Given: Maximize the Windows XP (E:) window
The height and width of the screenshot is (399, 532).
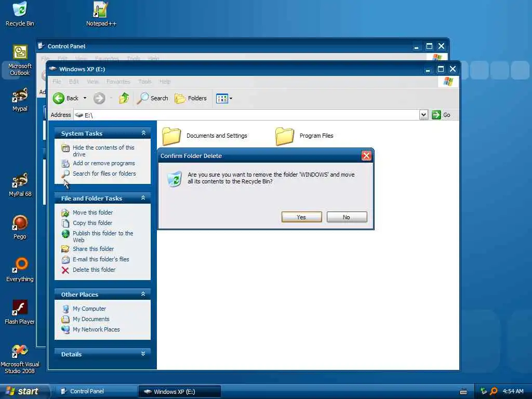Looking at the screenshot, I should (441, 69).
